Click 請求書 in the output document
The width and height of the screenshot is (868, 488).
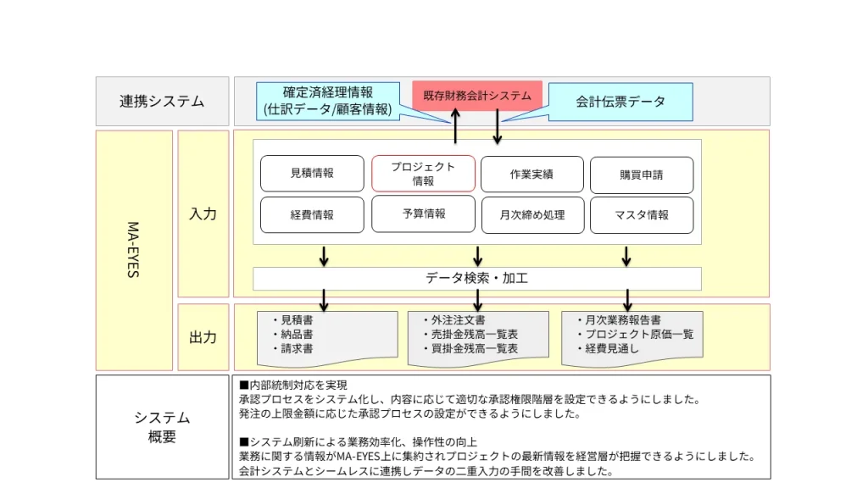pos(297,348)
